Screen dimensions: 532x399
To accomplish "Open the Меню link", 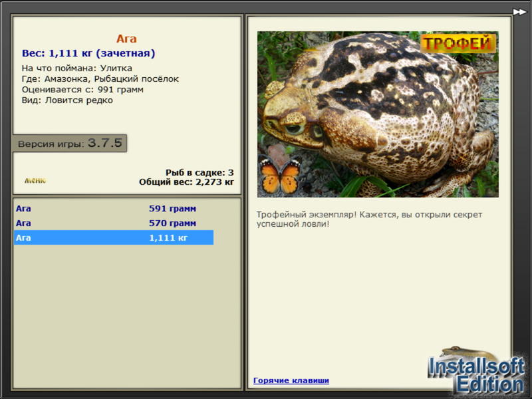I will (x=35, y=180).
